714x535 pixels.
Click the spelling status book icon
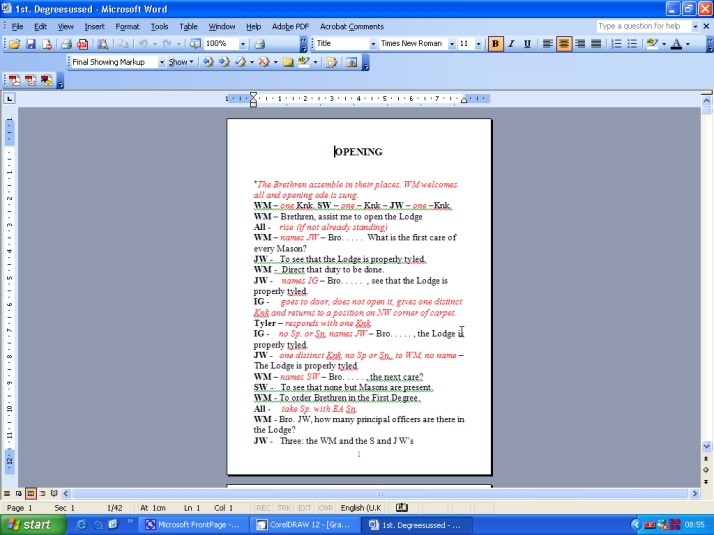tap(402, 508)
